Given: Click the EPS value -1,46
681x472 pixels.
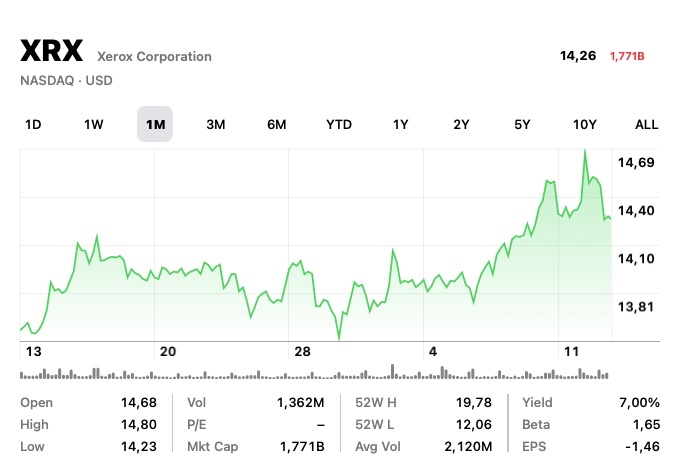Looking at the screenshot, I should (x=642, y=446).
